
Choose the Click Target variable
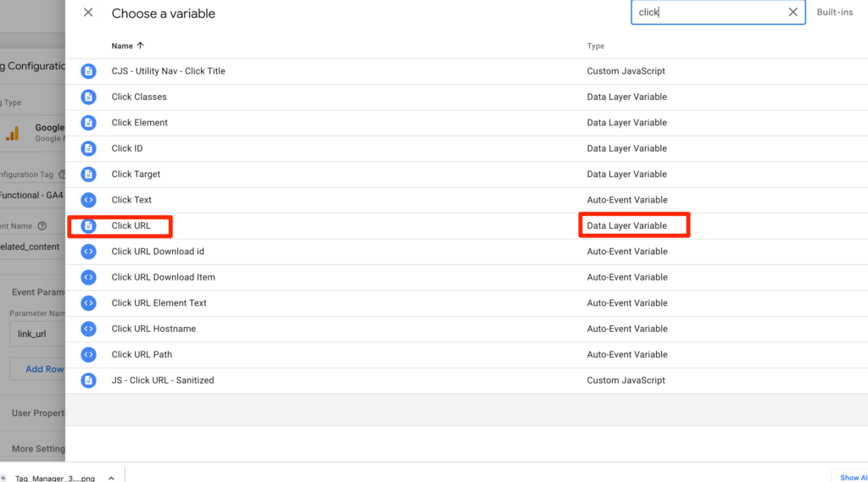point(136,175)
